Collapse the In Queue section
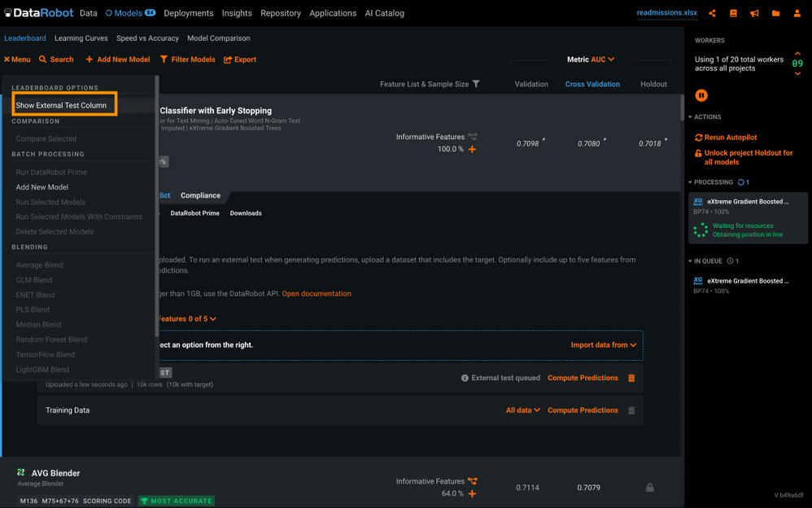 coord(705,261)
